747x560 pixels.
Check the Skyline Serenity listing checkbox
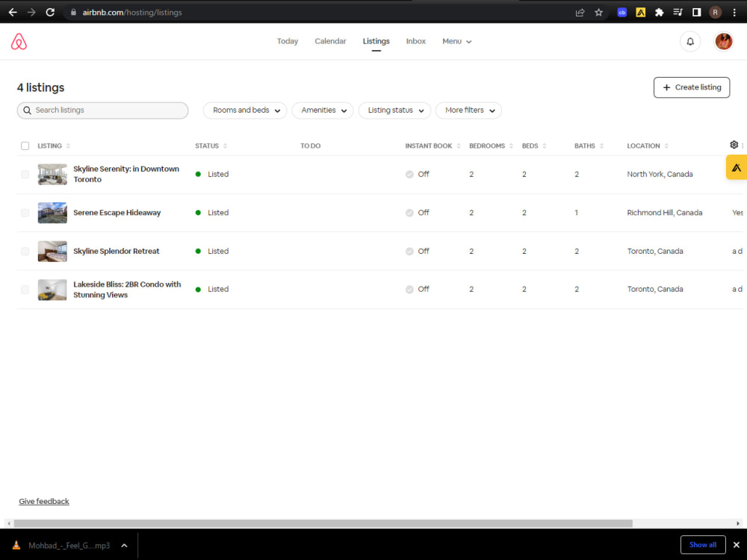[25, 174]
